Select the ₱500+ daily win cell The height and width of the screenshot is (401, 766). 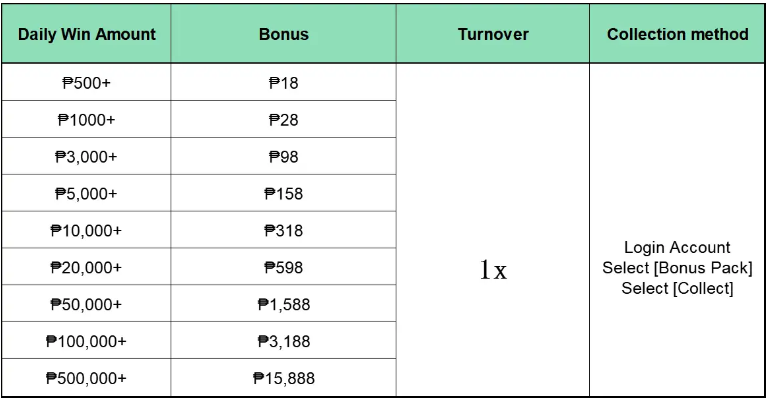[x=86, y=83]
